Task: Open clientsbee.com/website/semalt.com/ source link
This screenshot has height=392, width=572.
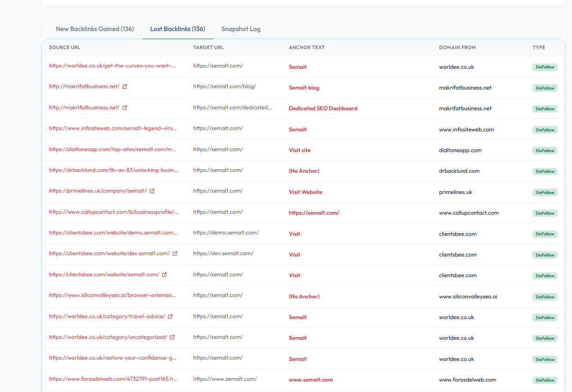Action: tap(104, 275)
